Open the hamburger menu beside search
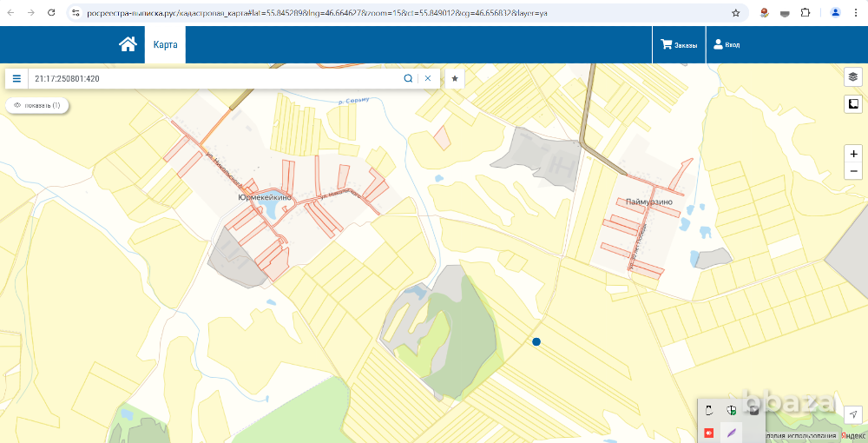This screenshot has width=868, height=443. [x=16, y=78]
